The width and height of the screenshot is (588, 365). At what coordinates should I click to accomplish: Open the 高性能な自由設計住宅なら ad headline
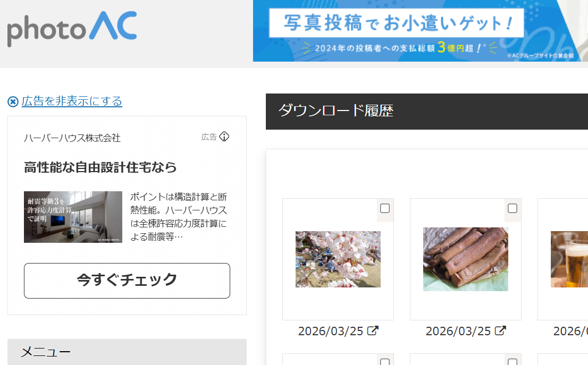pos(100,167)
